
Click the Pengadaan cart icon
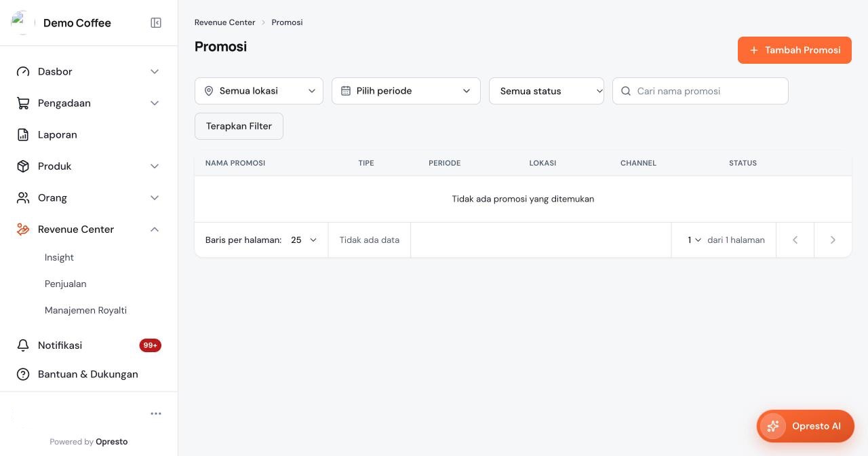click(23, 103)
